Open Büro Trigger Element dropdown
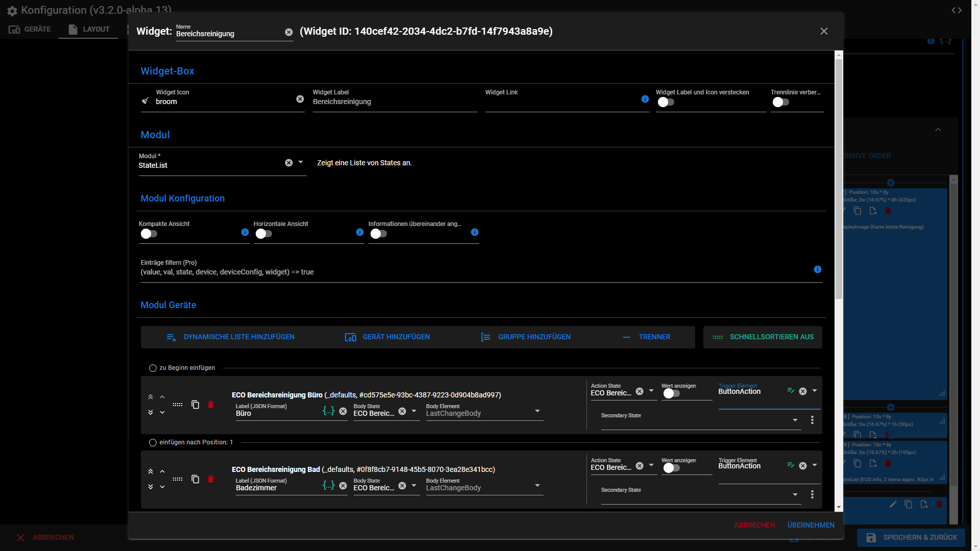 [x=815, y=391]
